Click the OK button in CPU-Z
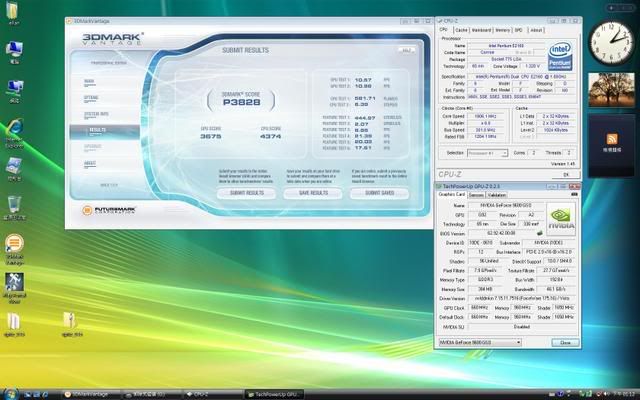The width and height of the screenshot is (640, 400). [566, 175]
